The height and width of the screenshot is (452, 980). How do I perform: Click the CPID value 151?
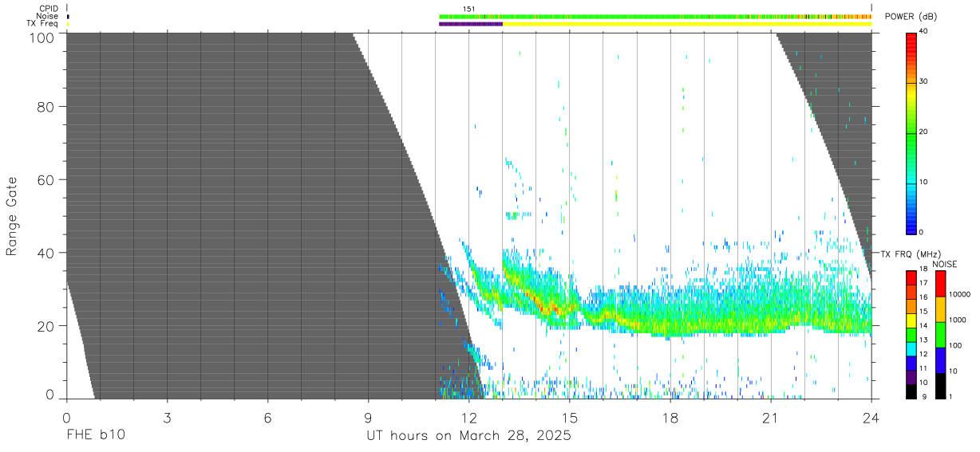coord(469,8)
